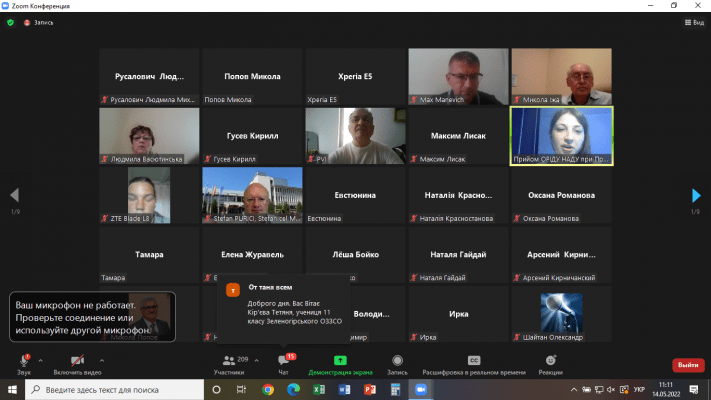Open PowerPoint from the taskbar
This screenshot has height=400, width=711.
click(x=370, y=390)
